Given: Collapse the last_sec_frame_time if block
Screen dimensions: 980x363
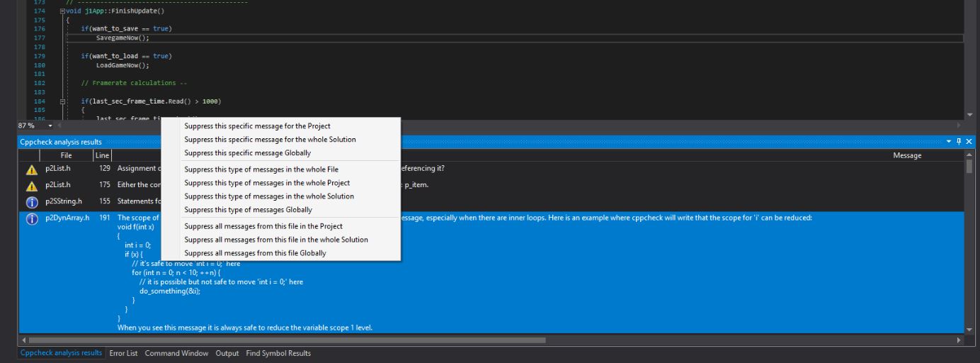Looking at the screenshot, I should point(62,101).
